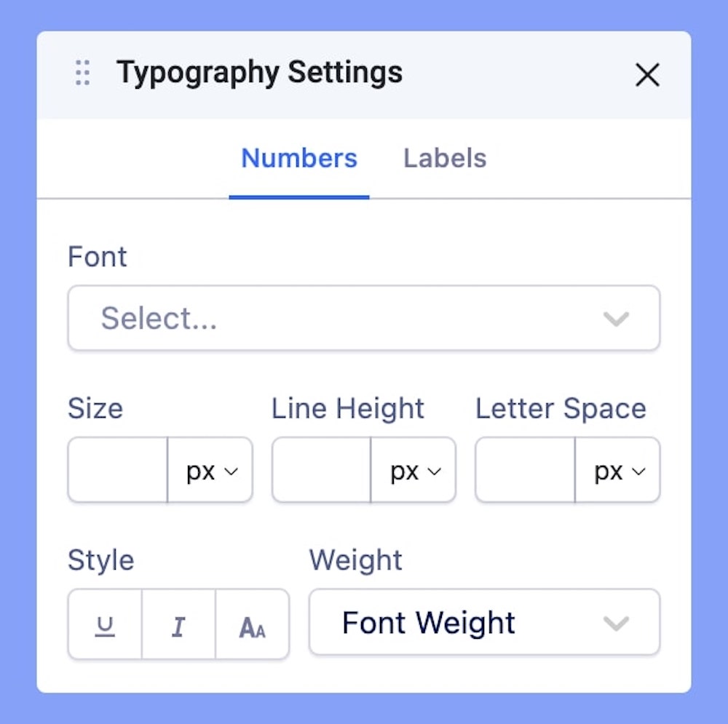Screen dimensions: 728x724
Task: Click the chevron arrow in Font Weight selector
Action: pos(616,623)
